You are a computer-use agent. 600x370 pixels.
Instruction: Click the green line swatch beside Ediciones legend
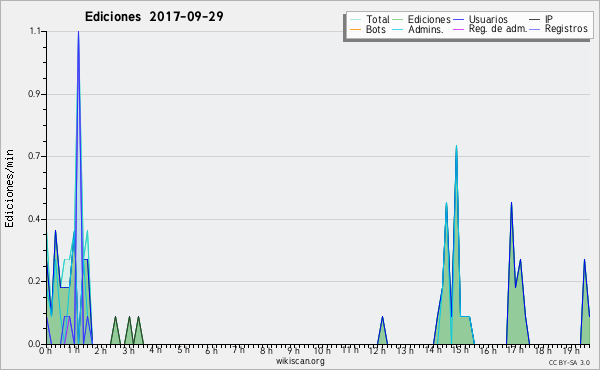pos(398,20)
